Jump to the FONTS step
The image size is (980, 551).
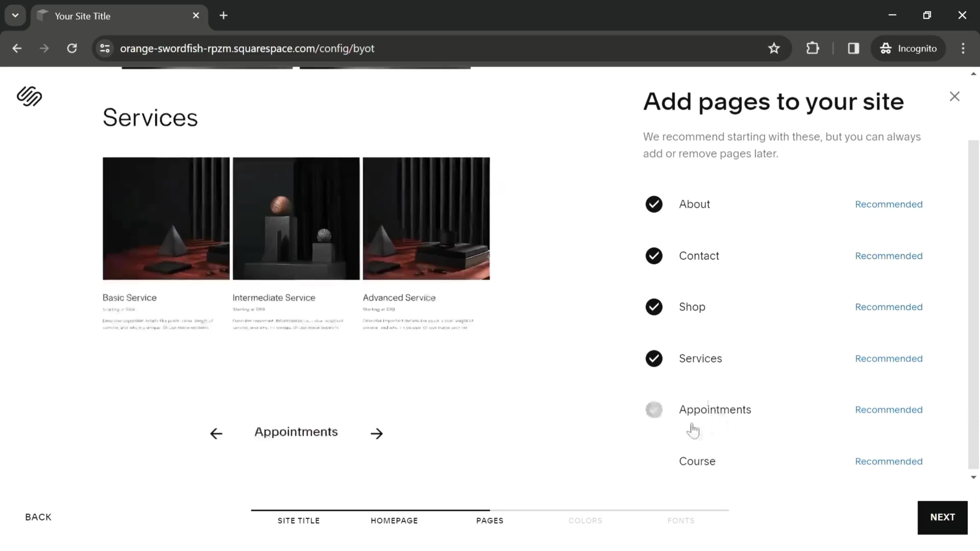[681, 521]
